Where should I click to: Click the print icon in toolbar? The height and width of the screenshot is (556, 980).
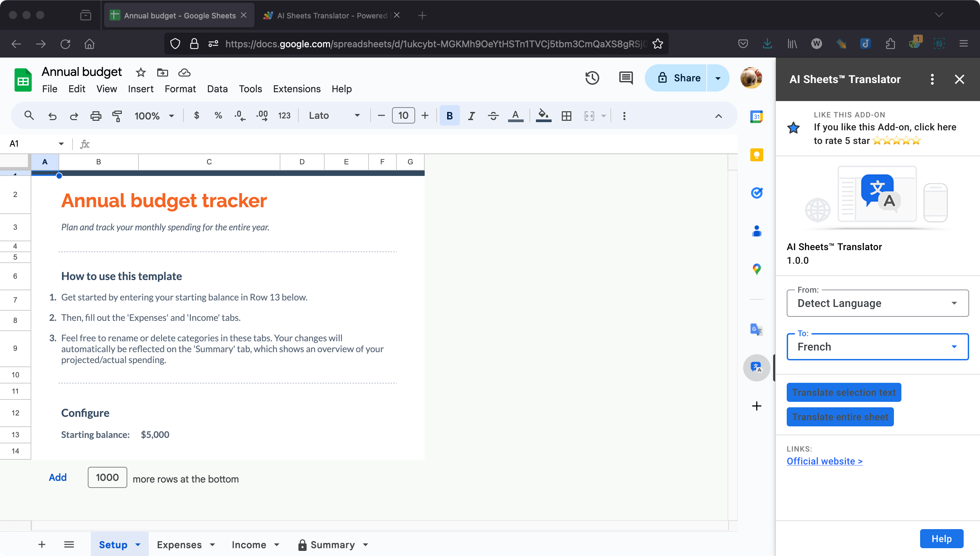click(x=96, y=115)
